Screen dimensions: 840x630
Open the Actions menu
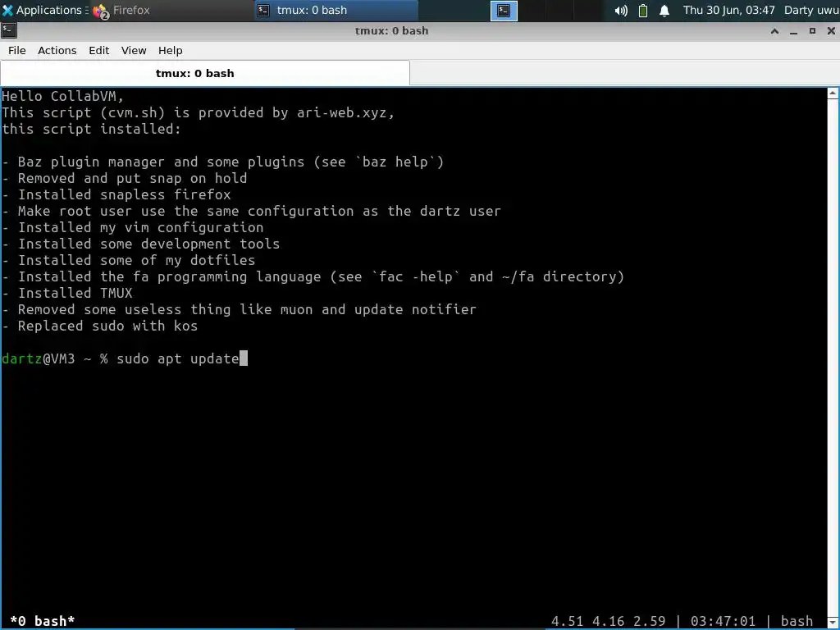click(57, 50)
